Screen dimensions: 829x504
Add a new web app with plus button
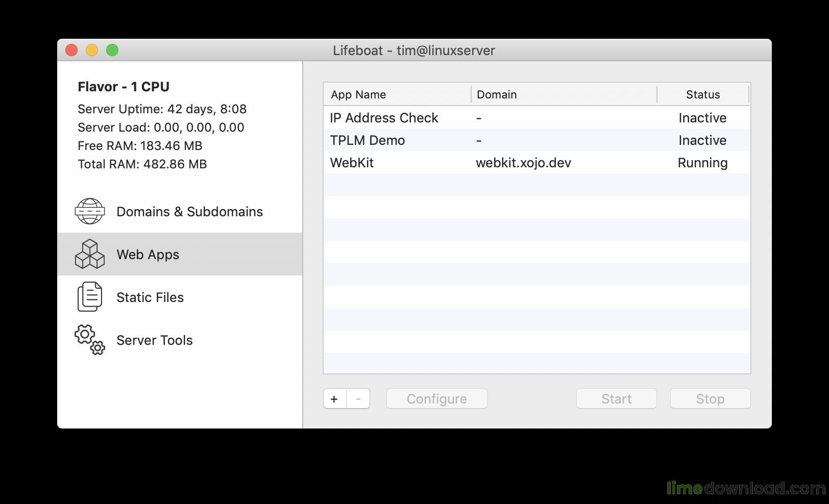[x=334, y=399]
